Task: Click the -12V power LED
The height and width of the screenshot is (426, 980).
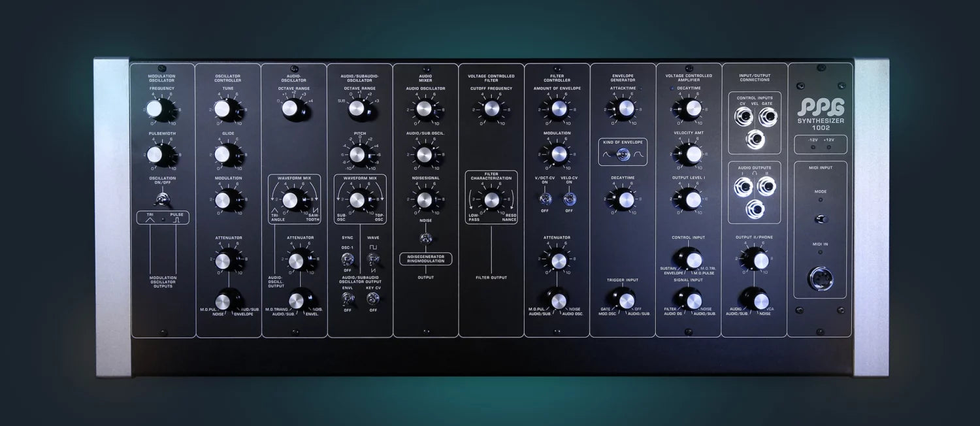Action: 813,148
